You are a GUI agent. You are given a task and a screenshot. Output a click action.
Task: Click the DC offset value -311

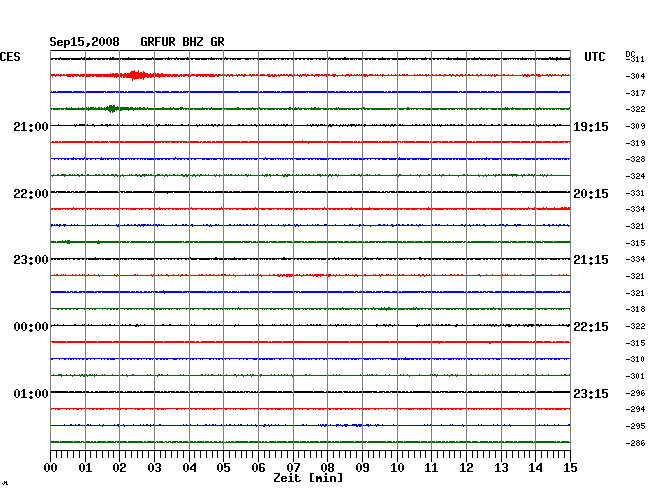[x=636, y=59]
